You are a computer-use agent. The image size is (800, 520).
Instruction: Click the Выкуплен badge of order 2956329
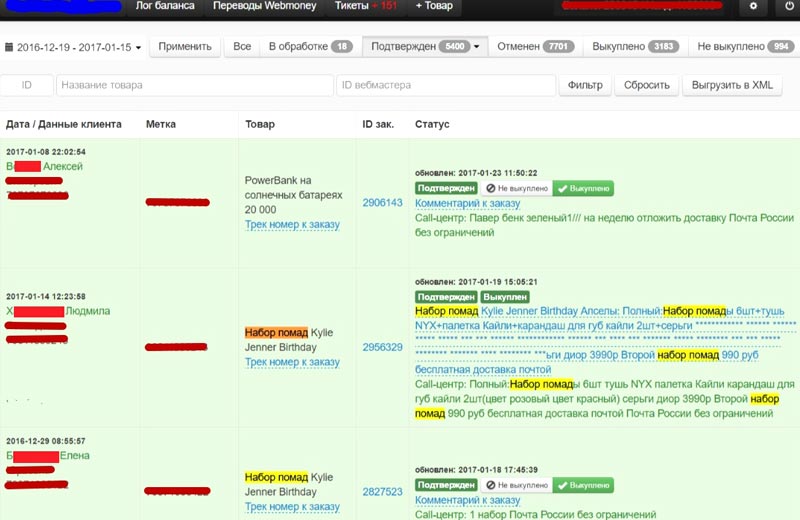[505, 297]
